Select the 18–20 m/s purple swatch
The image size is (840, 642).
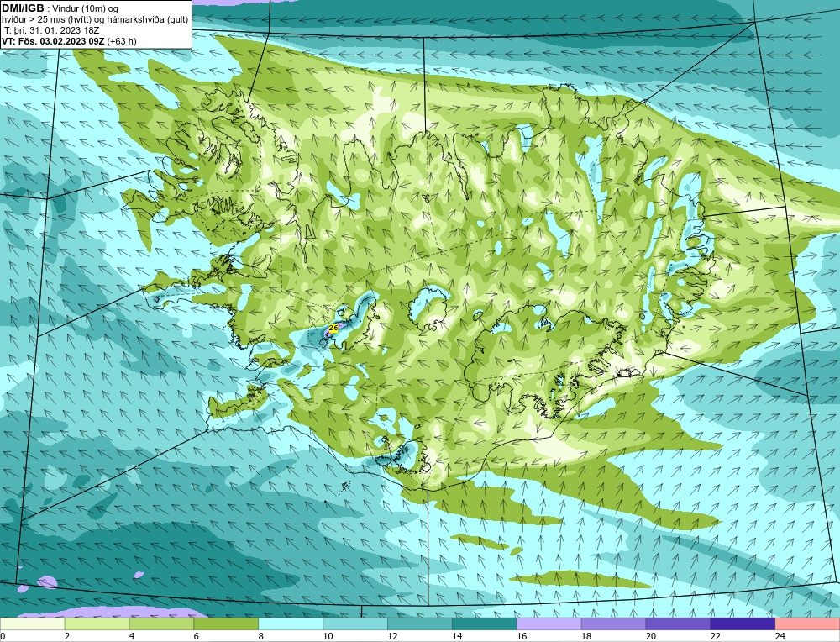613,624
